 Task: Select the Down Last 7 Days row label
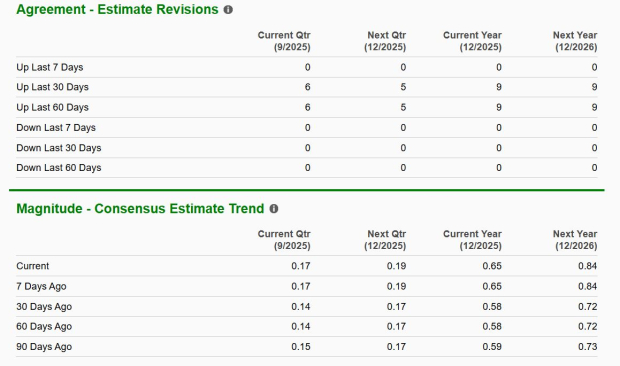56,128
